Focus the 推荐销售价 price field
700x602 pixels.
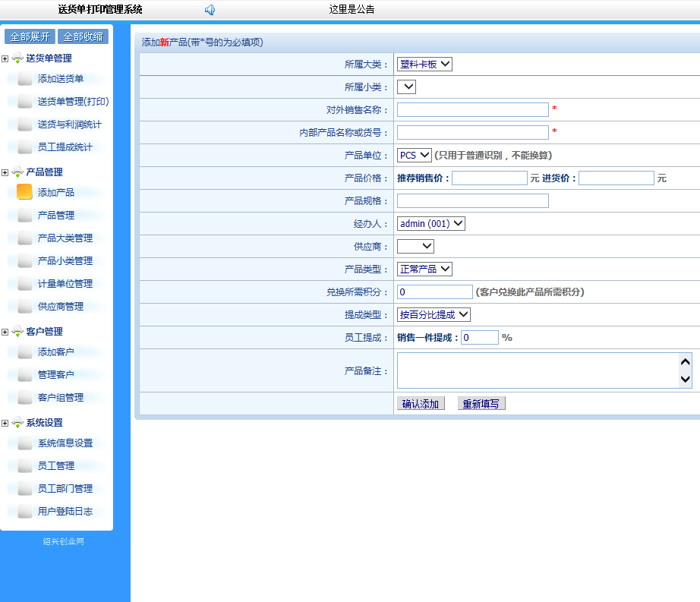pos(490,178)
